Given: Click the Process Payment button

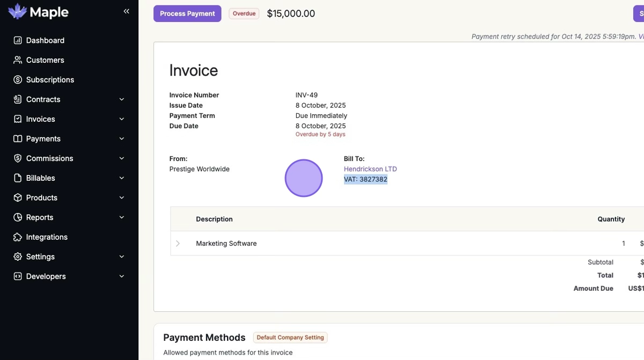Looking at the screenshot, I should (187, 13).
